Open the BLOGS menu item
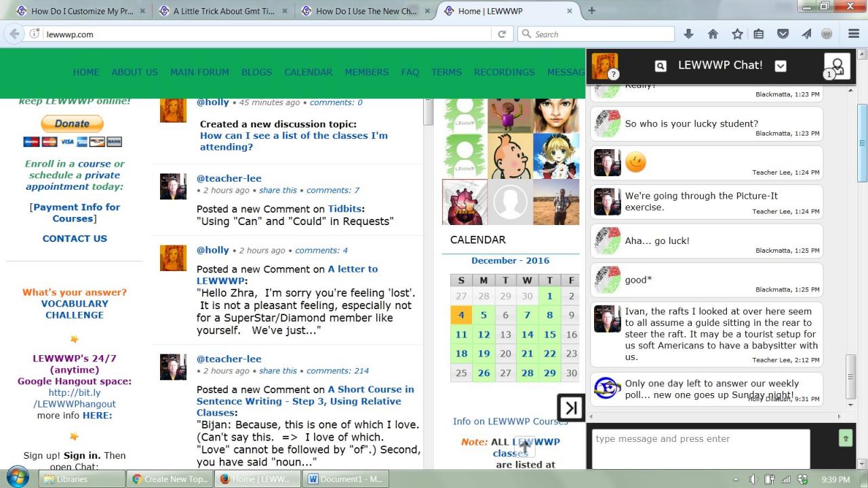Image resolution: width=868 pixels, height=488 pixels. 256,72
